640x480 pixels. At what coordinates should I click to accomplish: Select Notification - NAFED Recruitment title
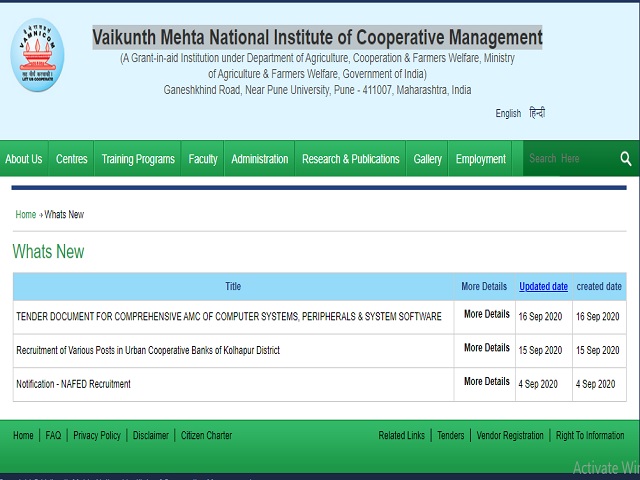[x=73, y=384]
